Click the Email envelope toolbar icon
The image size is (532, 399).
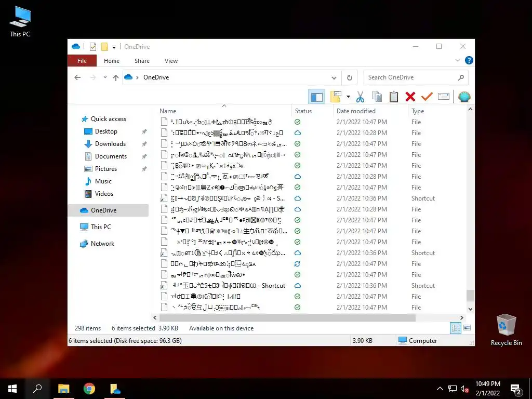444,97
